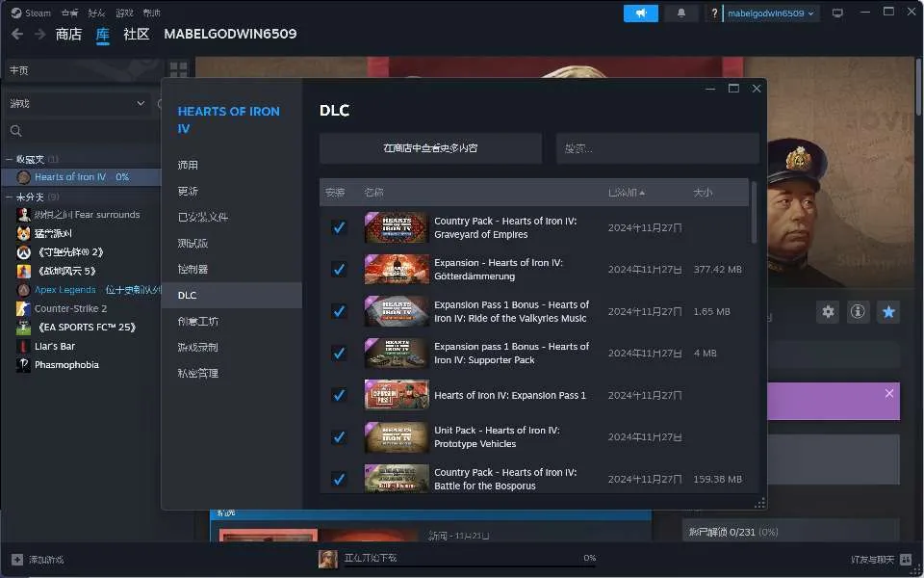The height and width of the screenshot is (578, 924).
Task: Click the game info icon
Action: pyautogui.click(x=858, y=311)
